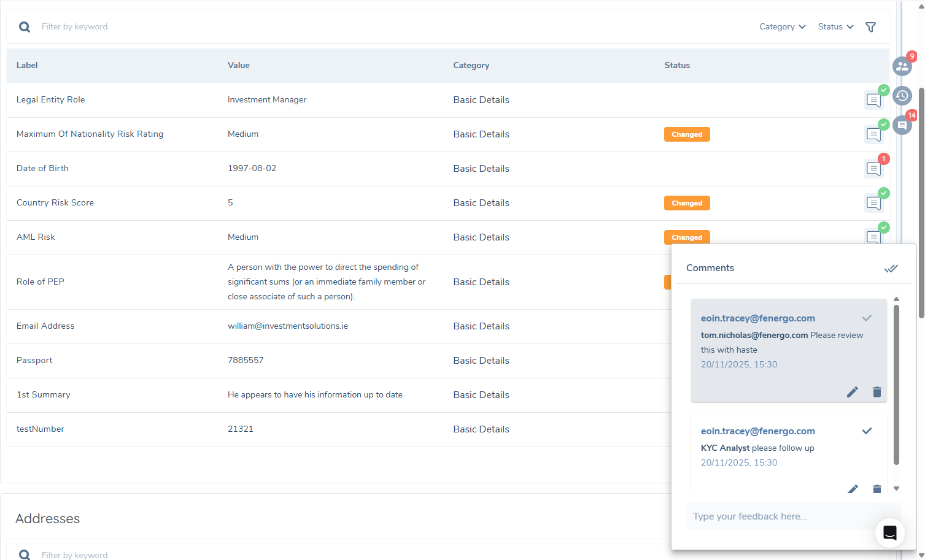Open the Status filter dropdown
This screenshot has height=560, width=925.
pyautogui.click(x=835, y=26)
